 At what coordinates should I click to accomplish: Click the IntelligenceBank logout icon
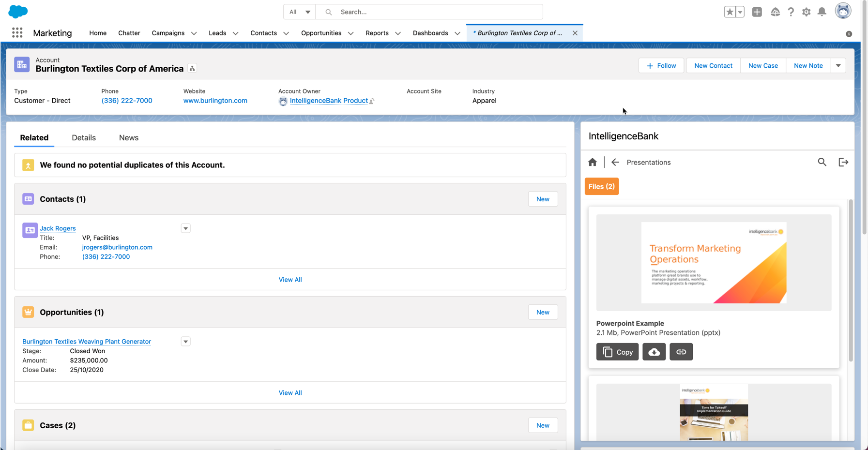843,162
